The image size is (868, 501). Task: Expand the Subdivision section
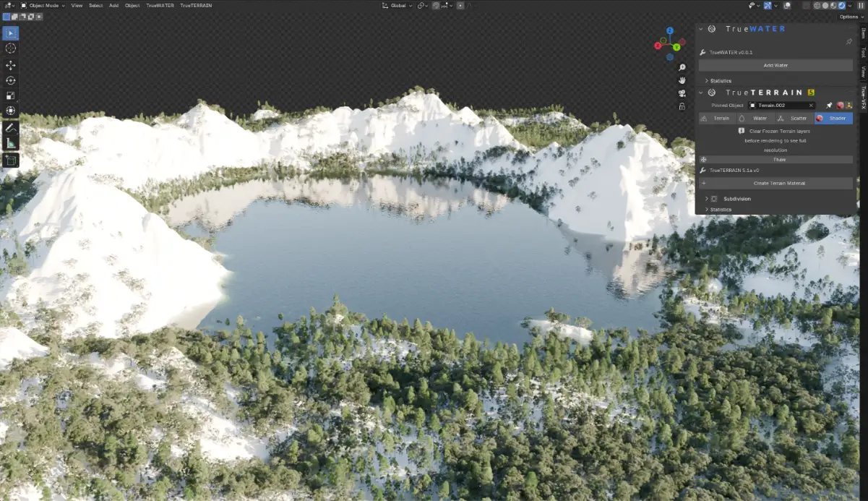(x=736, y=199)
